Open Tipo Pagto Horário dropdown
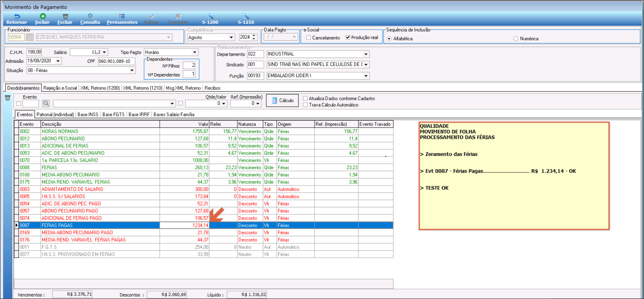Screen dimensions: 644x299 (x=195, y=52)
